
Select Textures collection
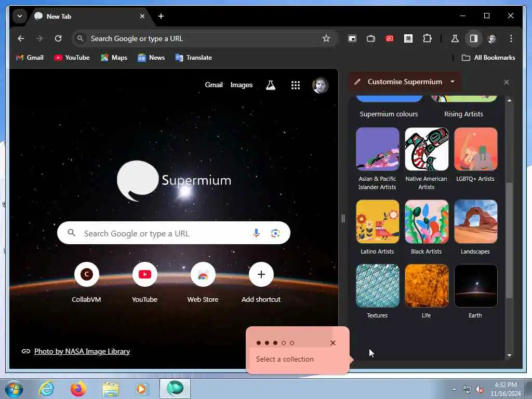(x=377, y=291)
